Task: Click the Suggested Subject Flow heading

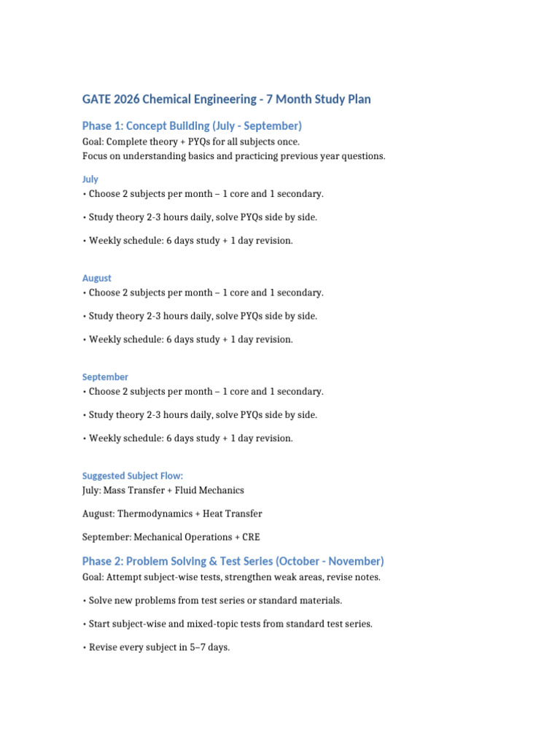Action: tap(133, 476)
